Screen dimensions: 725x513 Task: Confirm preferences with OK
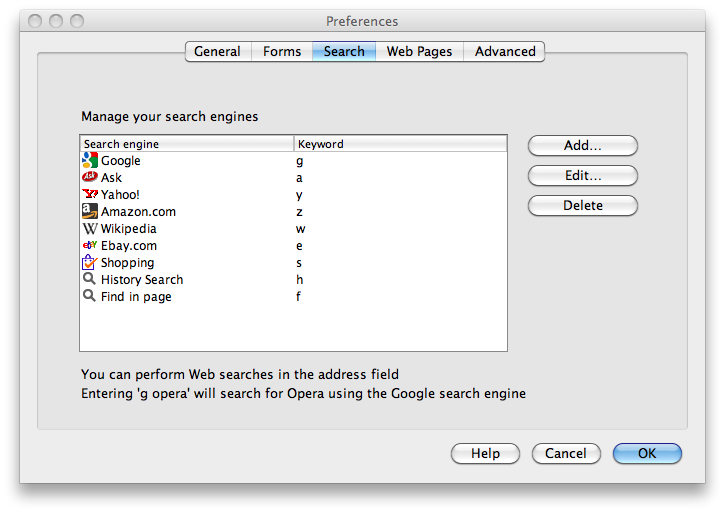647,453
